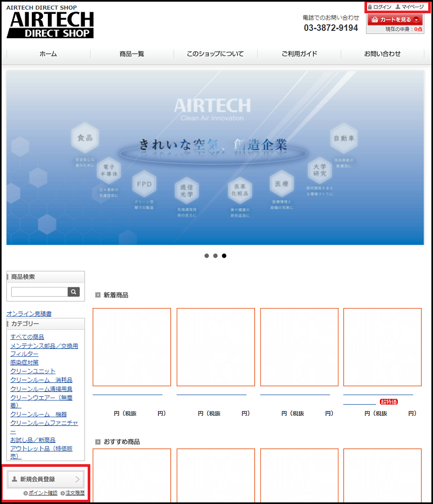Viewport: 433px width, 504px height.
Task: Open the second おすすめ商品 product thumbnail
Action: (216, 475)
